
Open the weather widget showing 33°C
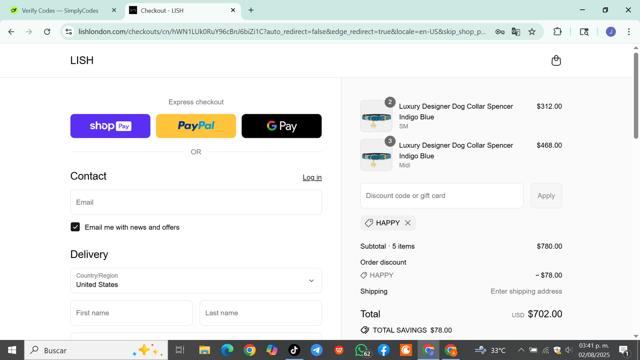[490, 350]
